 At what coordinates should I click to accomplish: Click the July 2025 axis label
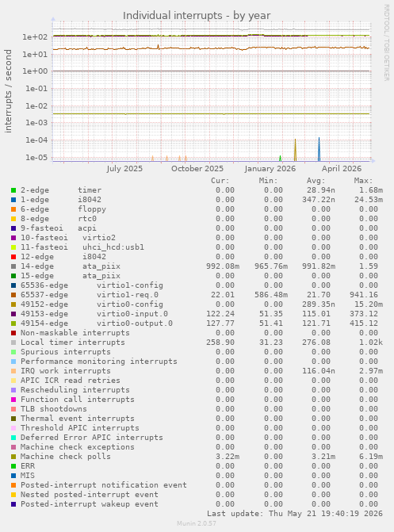click(x=124, y=169)
